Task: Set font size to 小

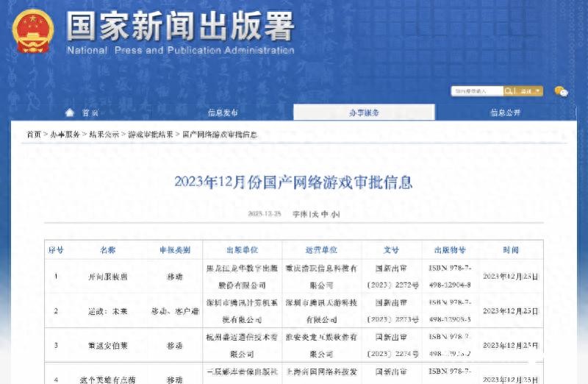Action: click(337, 214)
